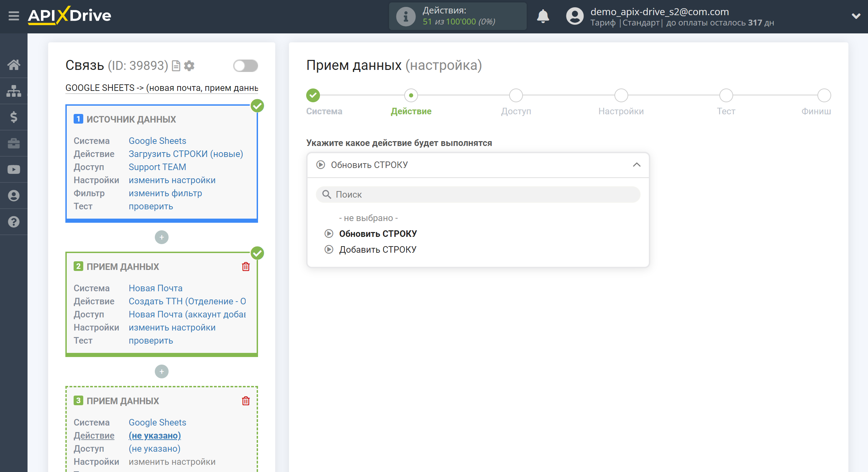Open connections sitemap icon in sidebar

[14, 91]
